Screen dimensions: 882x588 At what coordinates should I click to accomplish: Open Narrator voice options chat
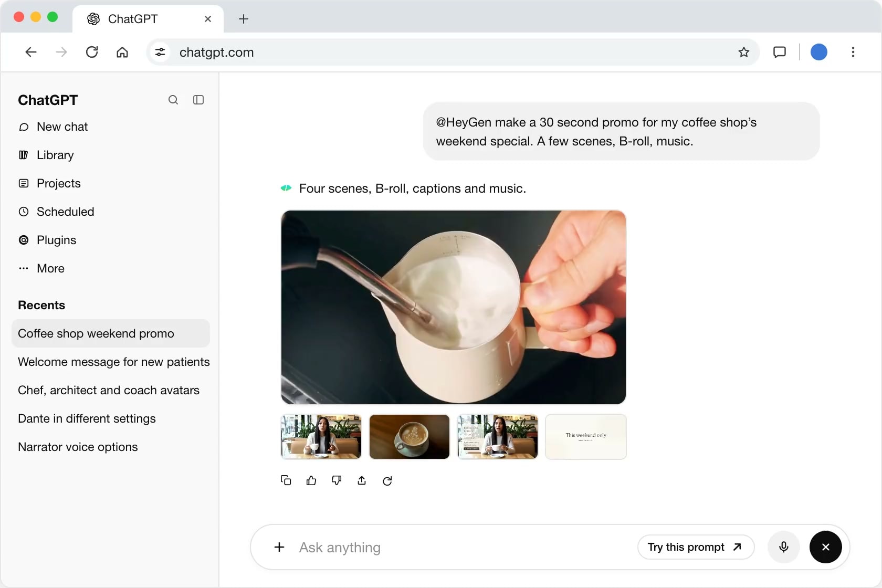pyautogui.click(x=78, y=447)
